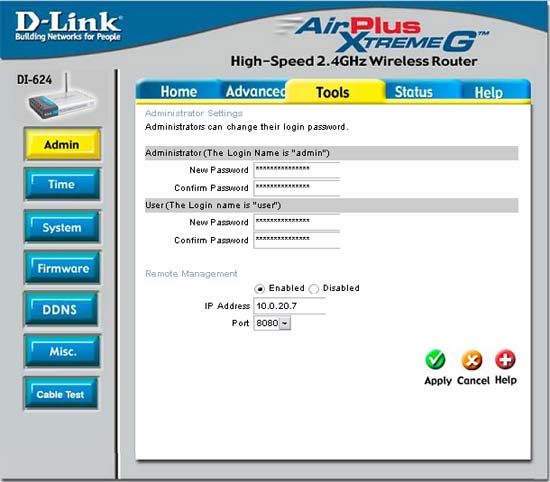Go to the Time settings
The image size is (550, 482).
pyautogui.click(x=62, y=185)
